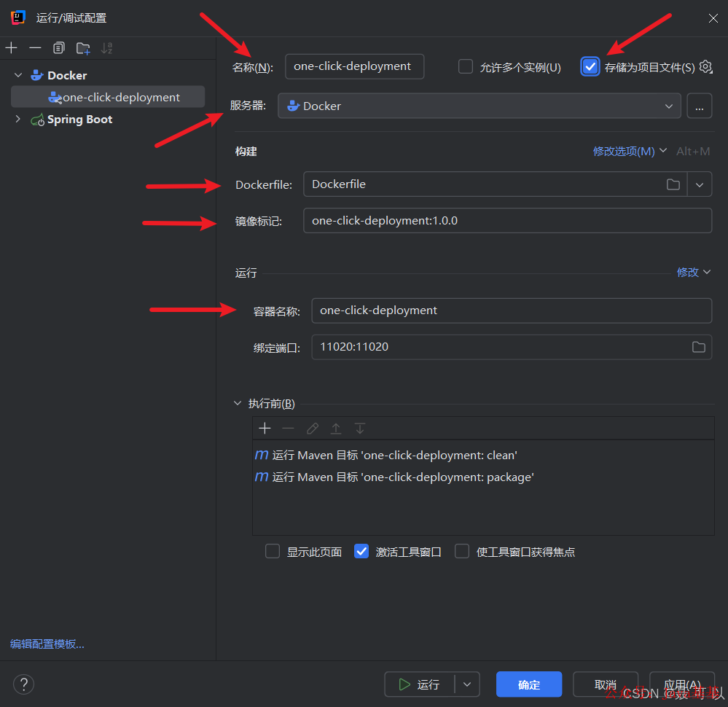Edit the selected before-launch task
Viewport: 728px width, 707px height.
pos(313,428)
